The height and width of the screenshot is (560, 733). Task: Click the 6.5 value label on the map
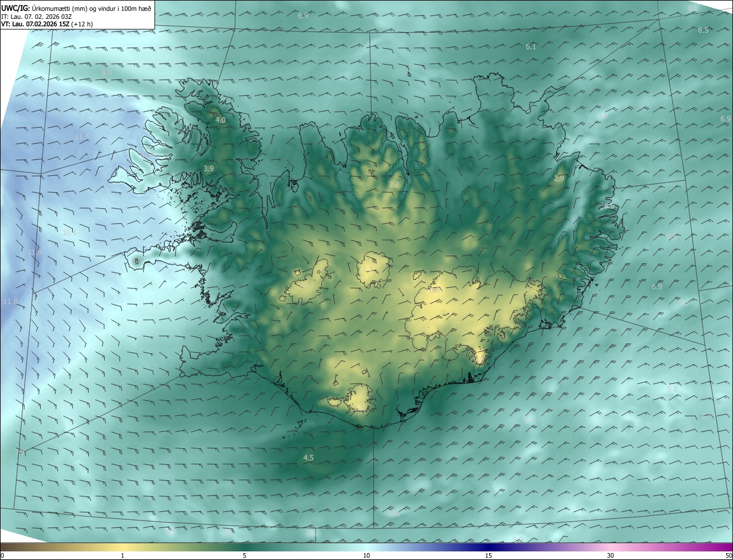(703, 30)
